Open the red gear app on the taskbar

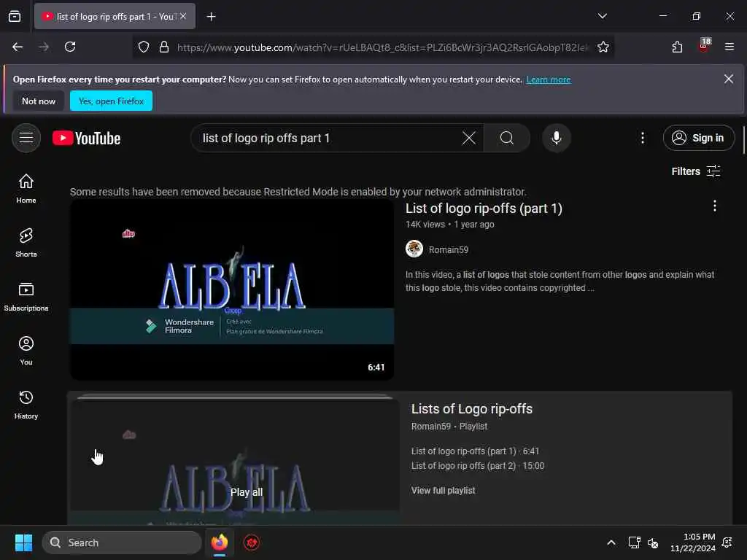click(252, 542)
